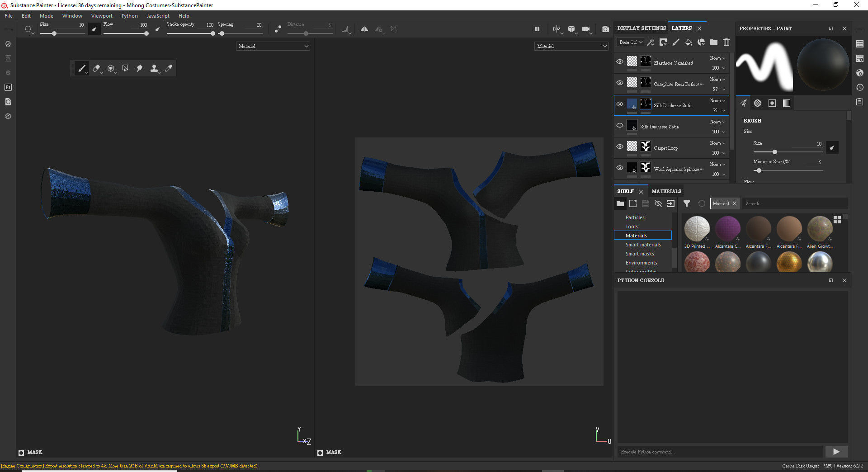Image resolution: width=868 pixels, height=472 pixels.
Task: Show the hidden Silk Duchesse Satin layer
Action: click(620, 125)
